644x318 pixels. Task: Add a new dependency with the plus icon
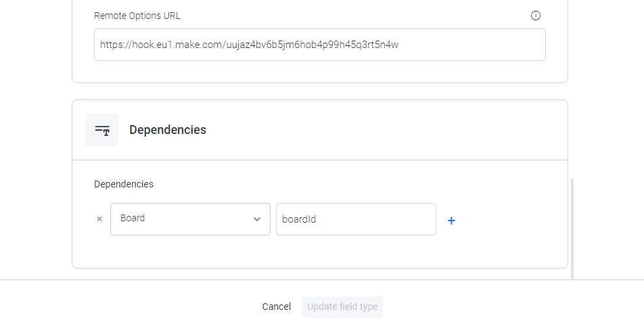pos(451,221)
